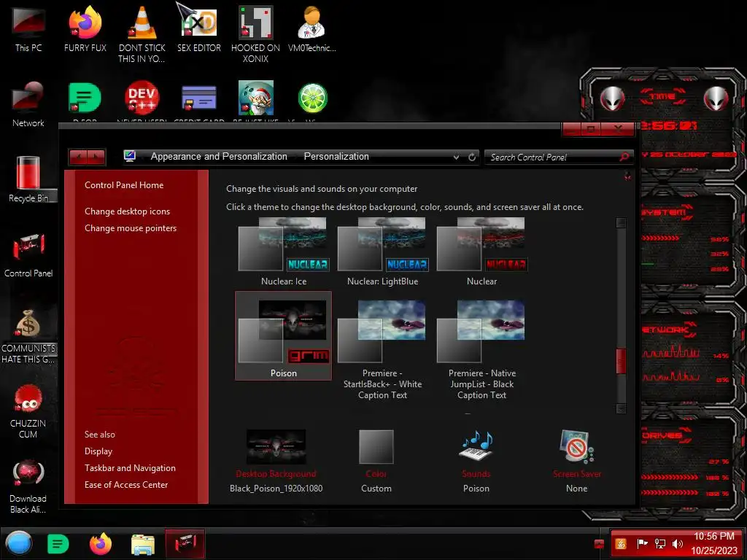This screenshot has width=747, height=560.
Task: Select the VM0Technic desktop icon
Action: (x=311, y=29)
